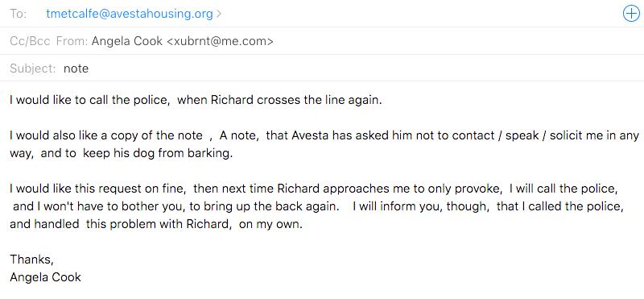The width and height of the screenshot is (644, 299).
Task: Place cursor in subject text "note"
Action: (x=76, y=69)
